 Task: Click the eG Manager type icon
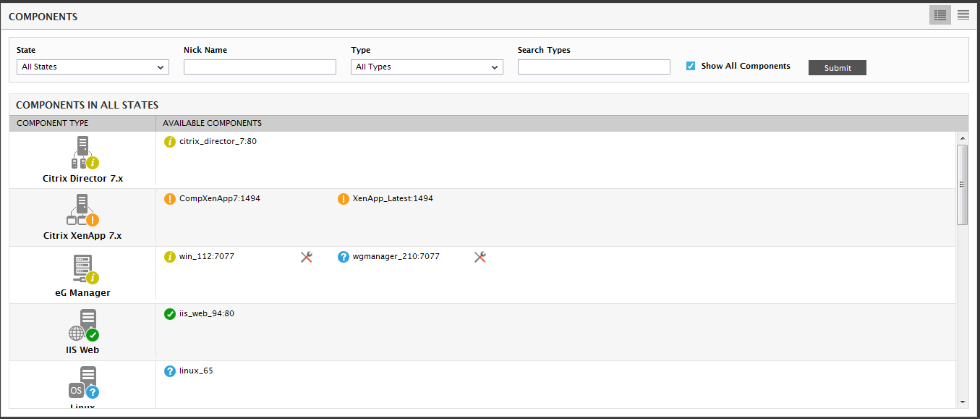(x=85, y=268)
